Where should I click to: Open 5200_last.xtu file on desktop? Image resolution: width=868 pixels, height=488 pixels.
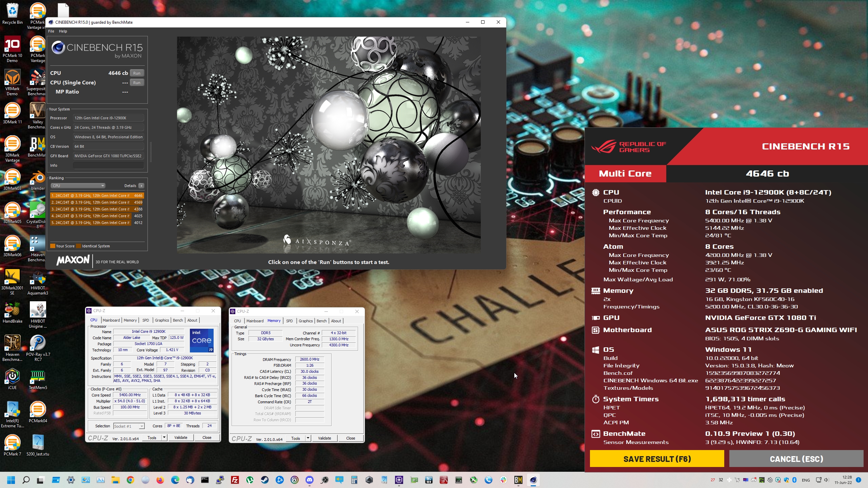click(x=38, y=446)
